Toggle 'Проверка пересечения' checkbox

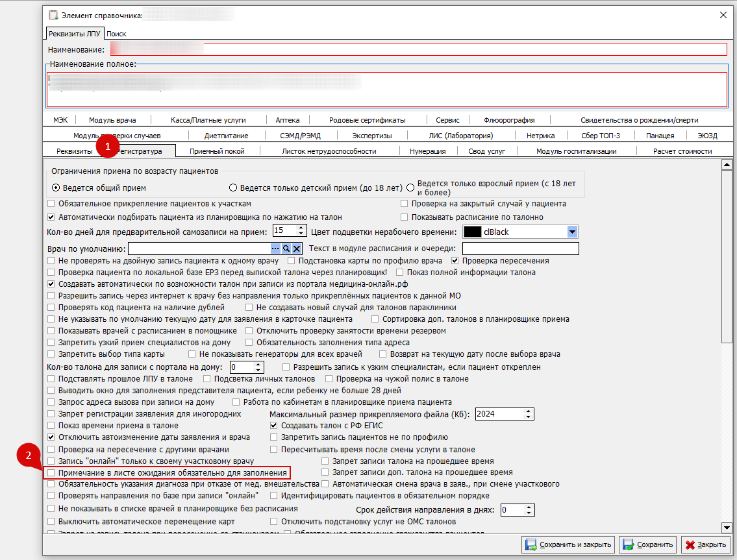pos(456,260)
